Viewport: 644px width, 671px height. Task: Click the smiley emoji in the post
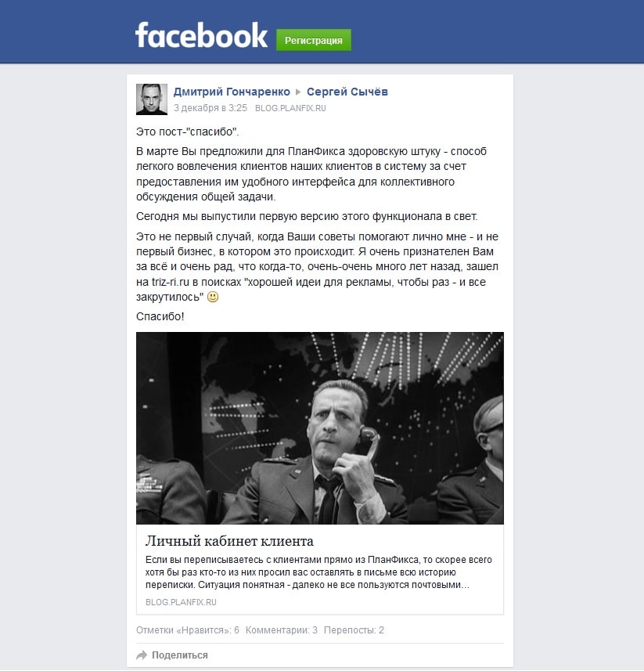213,297
